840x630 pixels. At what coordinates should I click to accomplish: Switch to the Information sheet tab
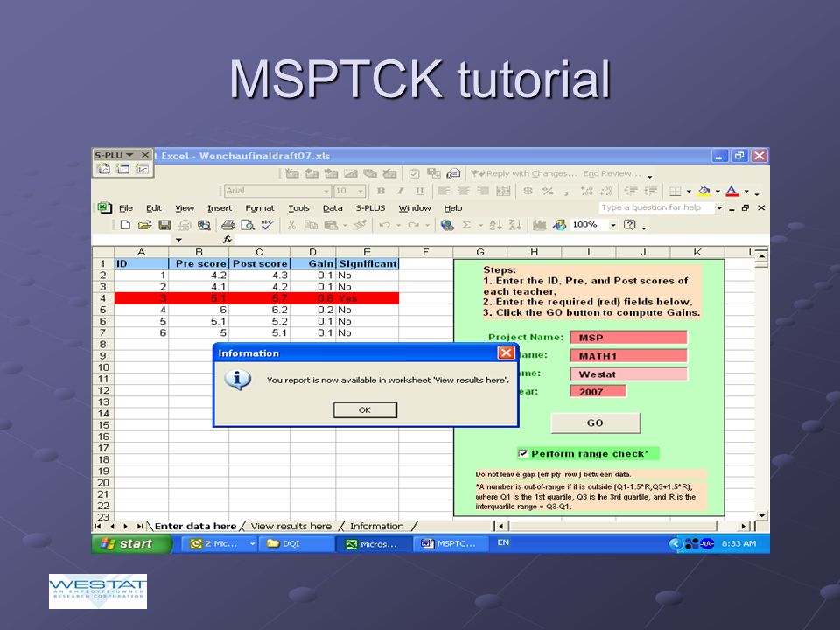coord(376,527)
